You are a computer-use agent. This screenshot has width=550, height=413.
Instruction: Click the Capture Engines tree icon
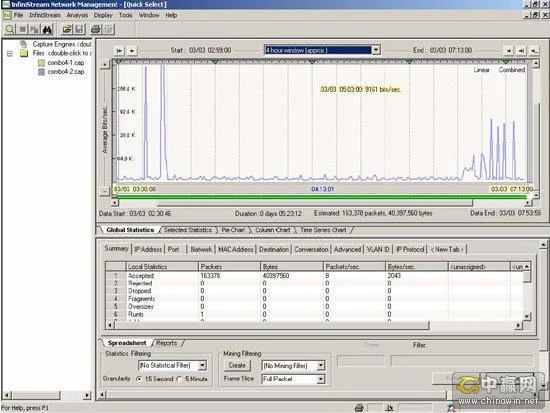(x=24, y=44)
